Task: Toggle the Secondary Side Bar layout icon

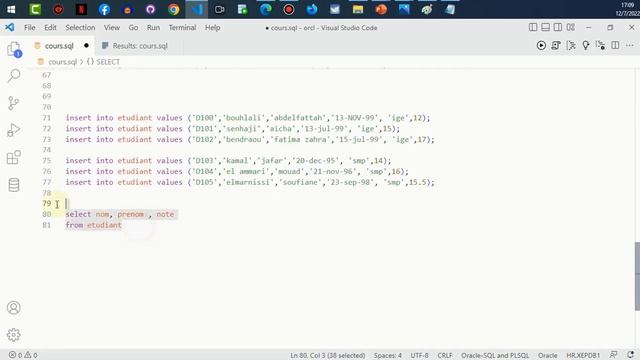Action: point(558,27)
